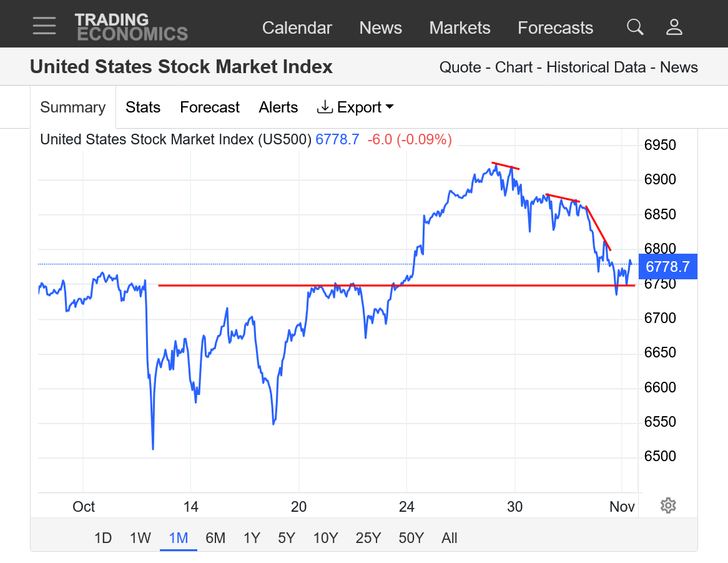Show All time range data
The width and height of the screenshot is (728, 563).
450,538
